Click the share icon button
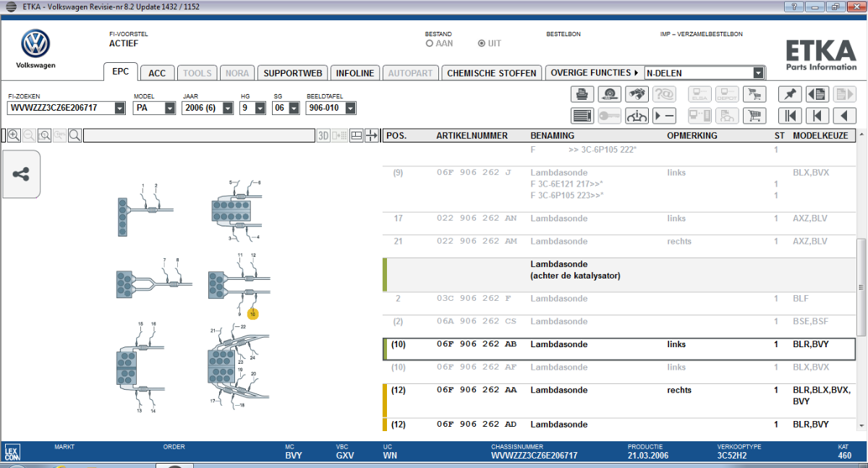The image size is (868, 468). pos(21,174)
